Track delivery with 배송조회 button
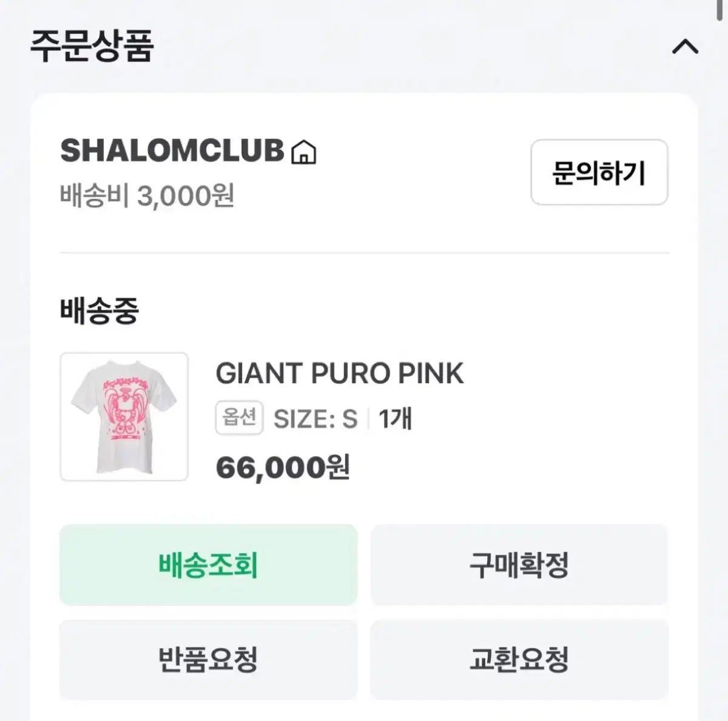The width and height of the screenshot is (728, 721). 208,565
